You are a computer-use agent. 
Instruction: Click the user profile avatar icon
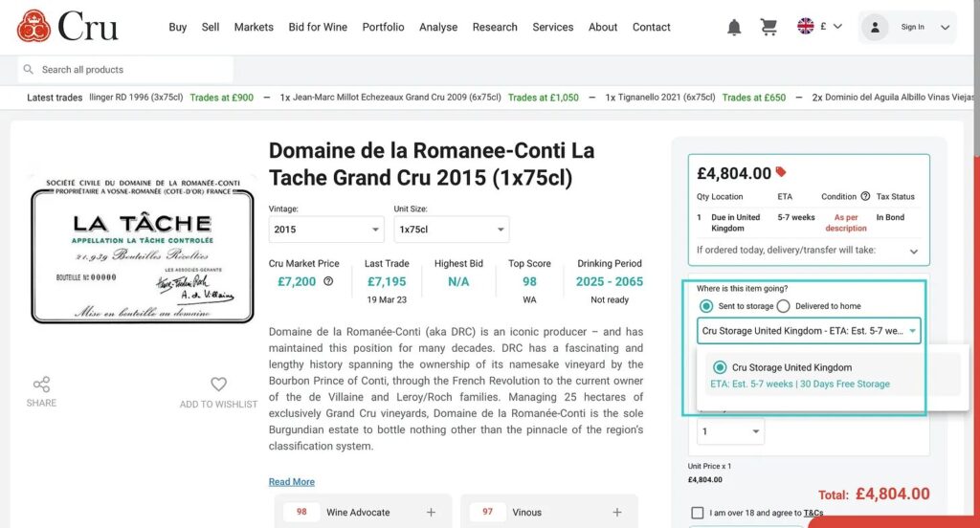click(x=875, y=27)
